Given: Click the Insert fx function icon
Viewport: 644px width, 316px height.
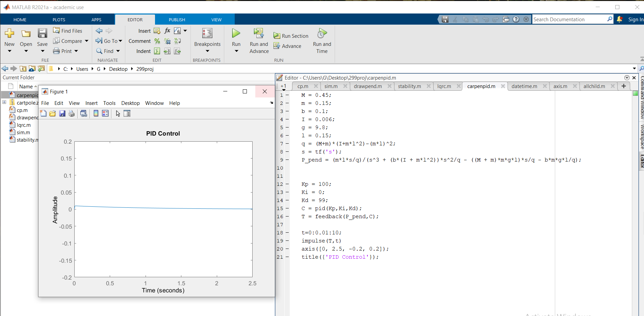Looking at the screenshot, I should (x=167, y=31).
